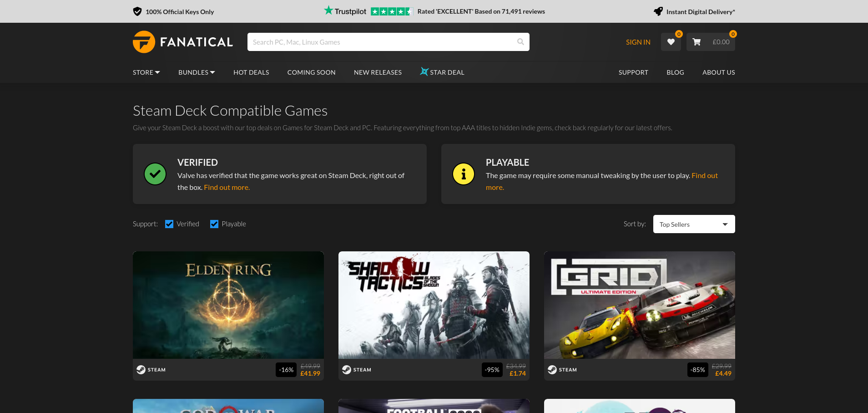Open the BLOG link
Viewport: 868px width, 413px height.
point(675,72)
